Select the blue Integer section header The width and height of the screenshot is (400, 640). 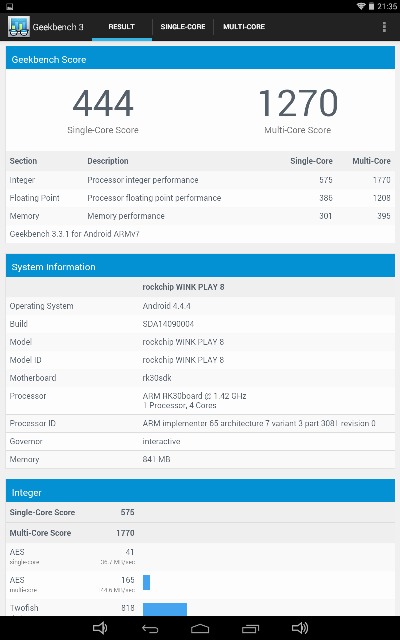pyautogui.click(x=200, y=493)
